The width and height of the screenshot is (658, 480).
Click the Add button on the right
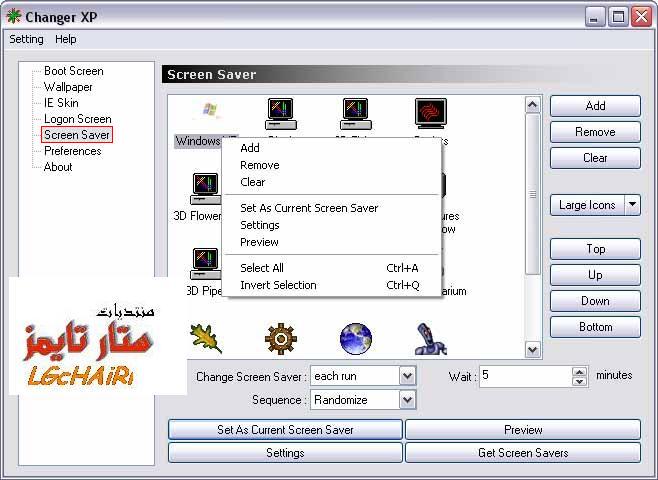pos(595,106)
